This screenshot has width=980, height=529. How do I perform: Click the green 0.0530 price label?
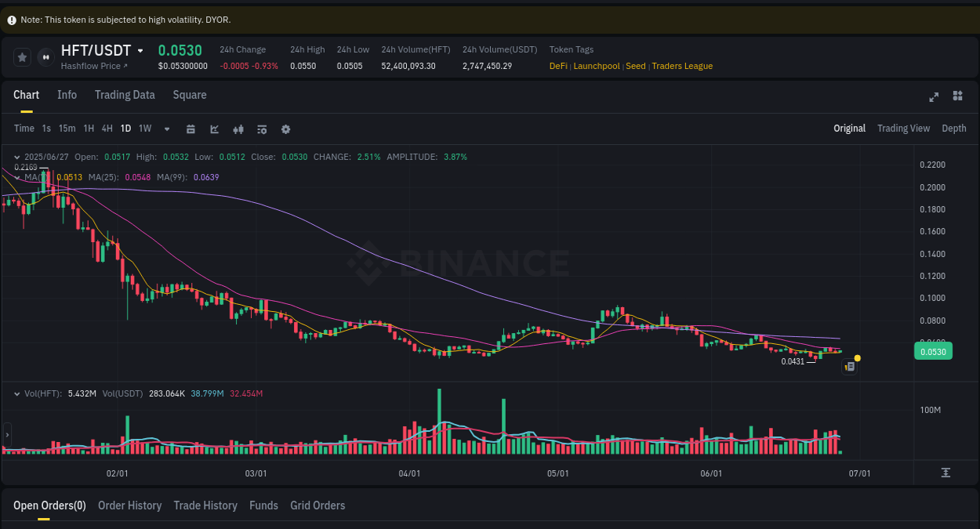point(933,352)
